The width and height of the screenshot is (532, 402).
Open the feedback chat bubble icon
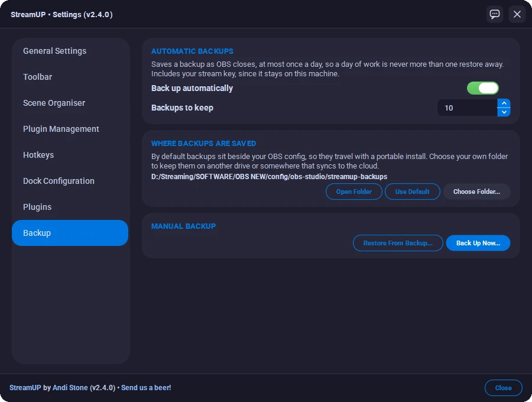[x=494, y=14]
